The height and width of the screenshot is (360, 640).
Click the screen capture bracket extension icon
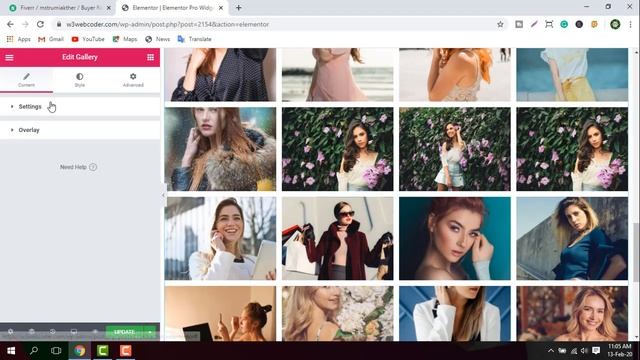click(x=549, y=24)
